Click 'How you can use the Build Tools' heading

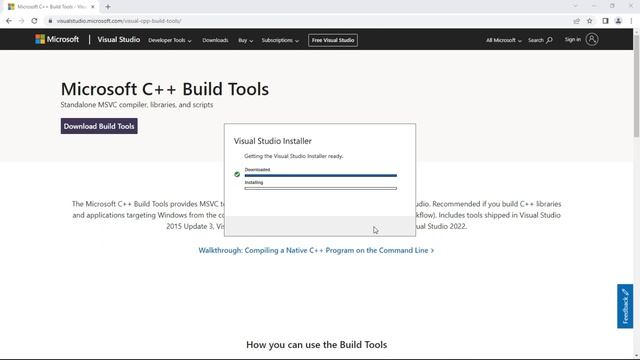click(316, 344)
